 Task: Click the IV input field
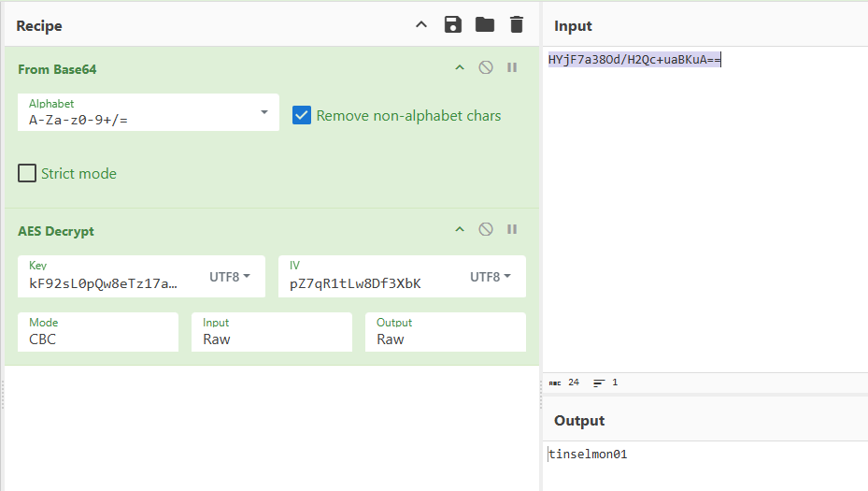click(364, 282)
